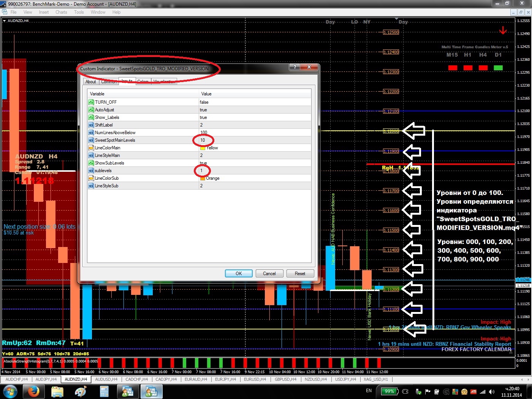
Task: Click the Reset button
Action: point(300,273)
